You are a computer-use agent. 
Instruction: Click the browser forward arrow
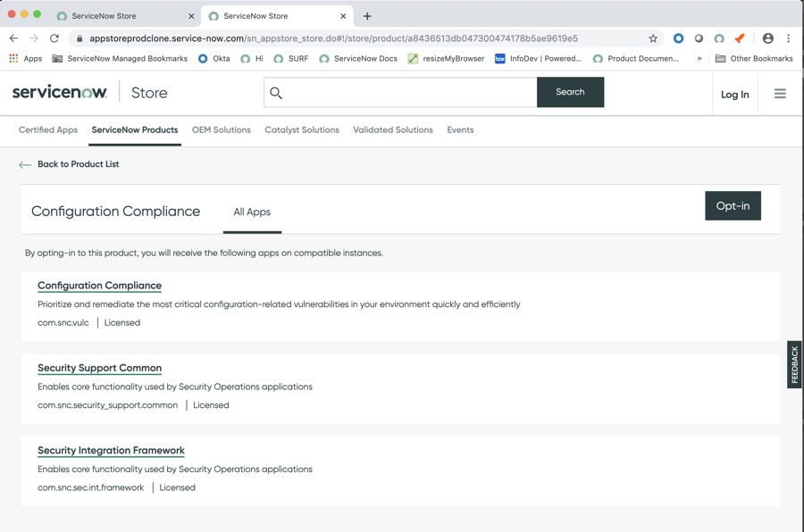[x=34, y=38]
